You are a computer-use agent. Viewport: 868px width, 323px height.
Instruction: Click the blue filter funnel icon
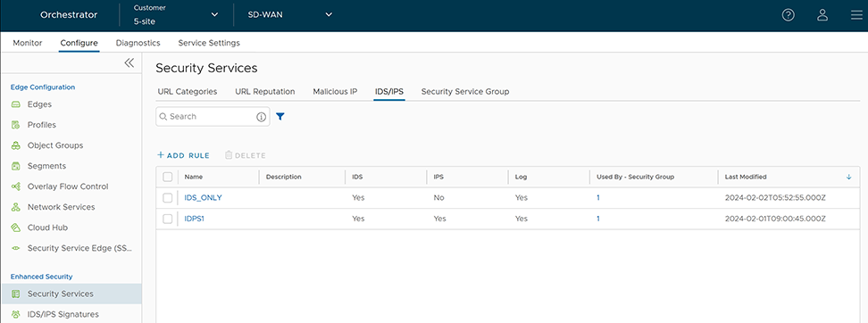pos(280,117)
